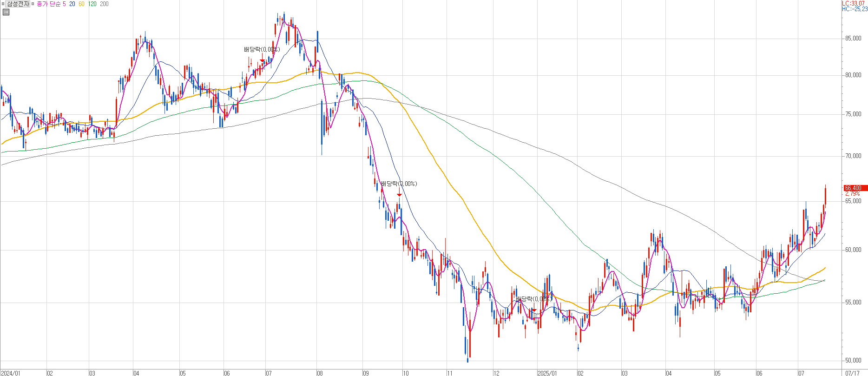Select the green 120-day moving average label
The width and height of the screenshot is (868, 376).
point(92,4)
